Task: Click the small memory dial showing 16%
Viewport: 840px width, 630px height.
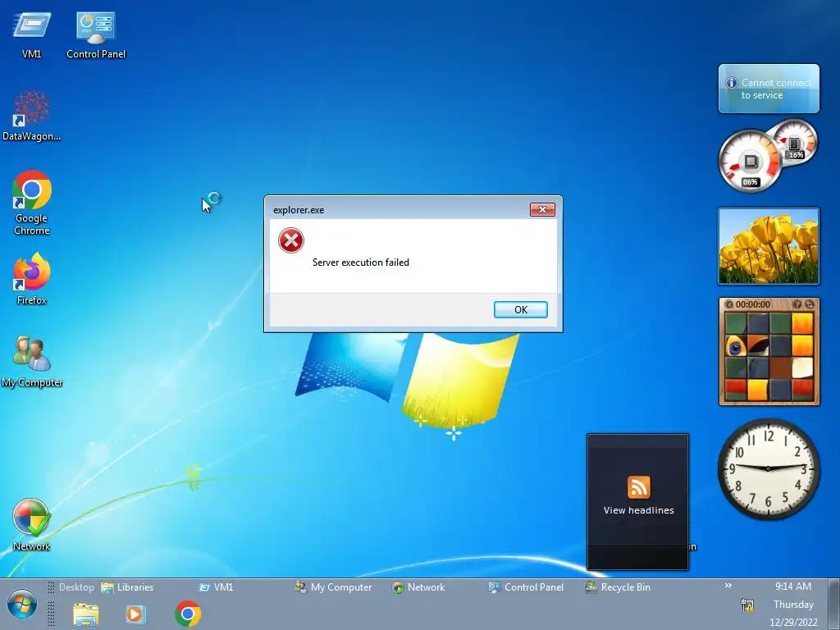Action: [x=794, y=144]
